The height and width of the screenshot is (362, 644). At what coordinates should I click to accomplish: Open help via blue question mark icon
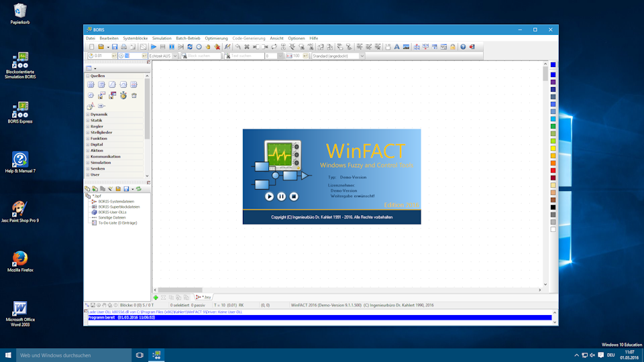tap(463, 47)
